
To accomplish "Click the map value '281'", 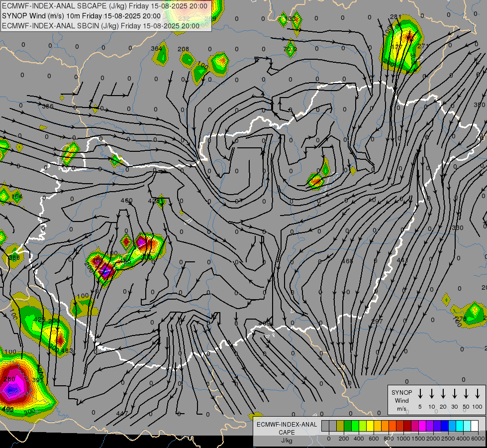I will click(x=395, y=17).
